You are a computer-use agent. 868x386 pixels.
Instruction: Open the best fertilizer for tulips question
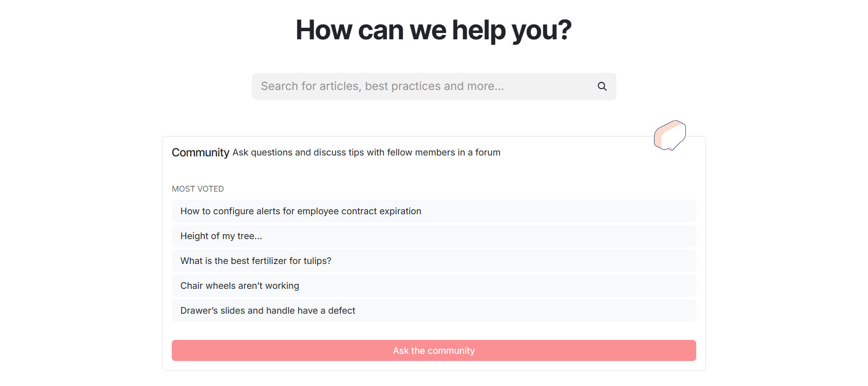[434, 261]
